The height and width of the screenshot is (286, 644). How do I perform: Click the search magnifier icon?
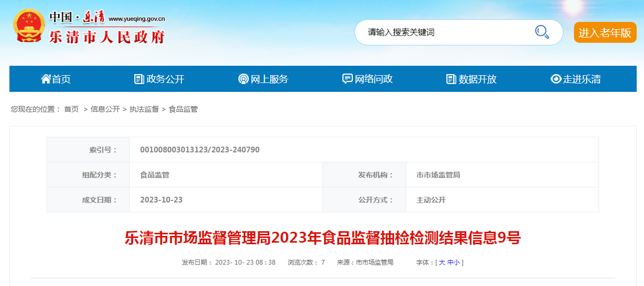542,32
